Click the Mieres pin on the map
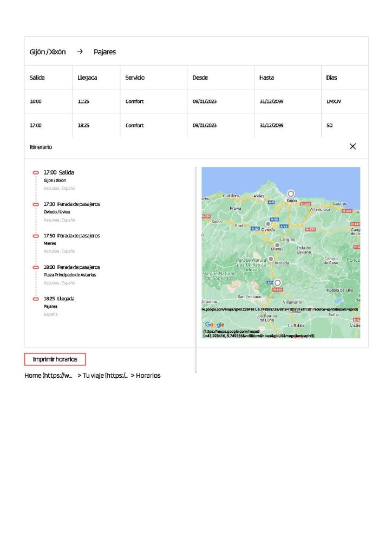The width and height of the screenshot is (392, 555). [277, 245]
